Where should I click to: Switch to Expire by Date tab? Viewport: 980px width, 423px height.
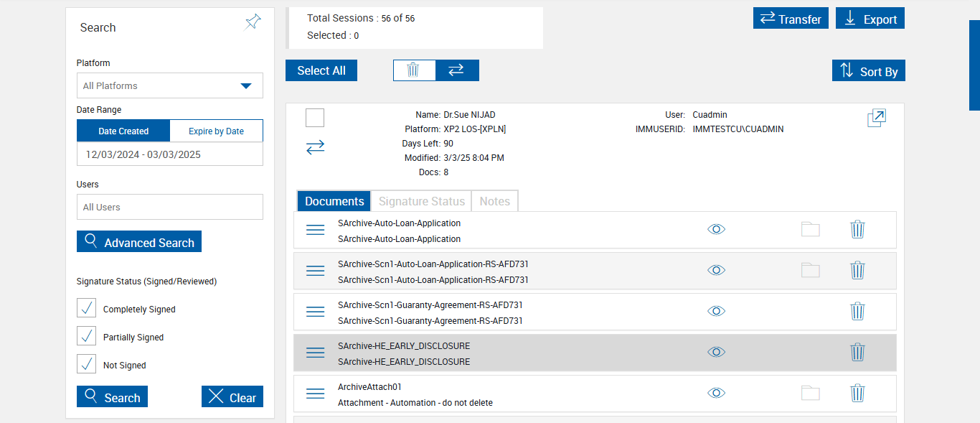[216, 131]
